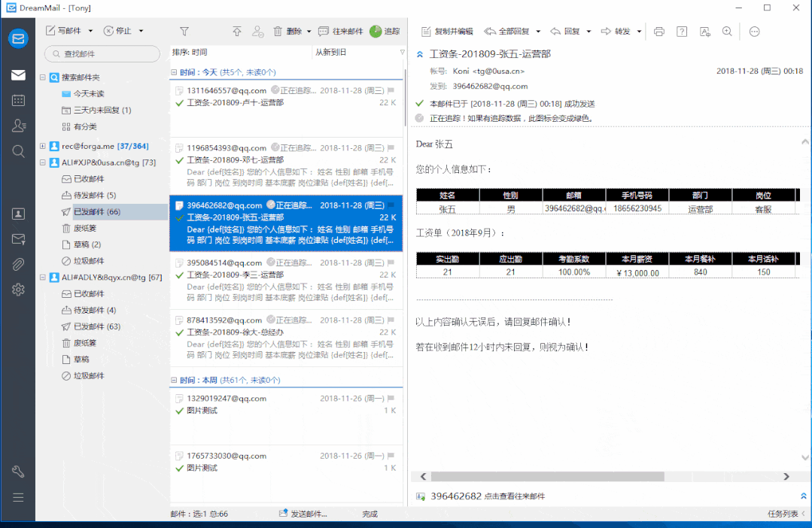Click the print icon in the reading pane toolbar
Image resolution: width=812 pixels, height=528 pixels.
click(658, 32)
